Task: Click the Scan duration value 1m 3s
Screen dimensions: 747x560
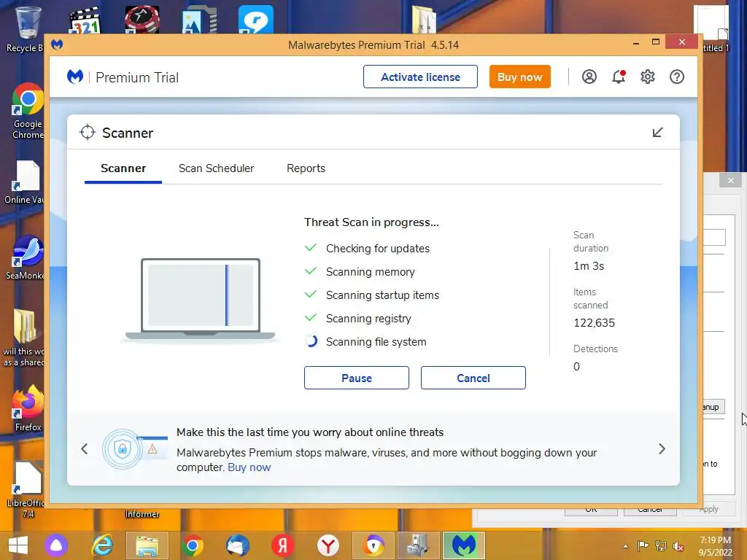Action: [589, 266]
